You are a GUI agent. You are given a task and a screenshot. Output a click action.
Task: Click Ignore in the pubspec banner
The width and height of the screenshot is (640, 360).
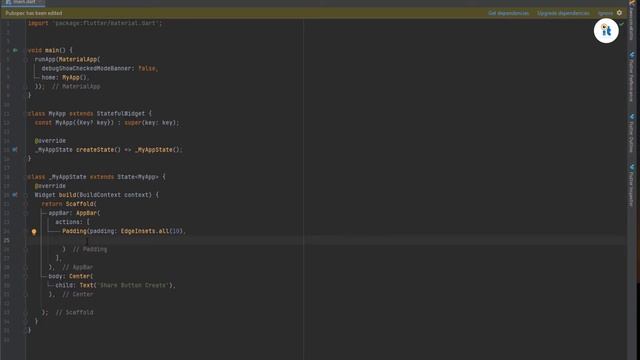point(605,13)
